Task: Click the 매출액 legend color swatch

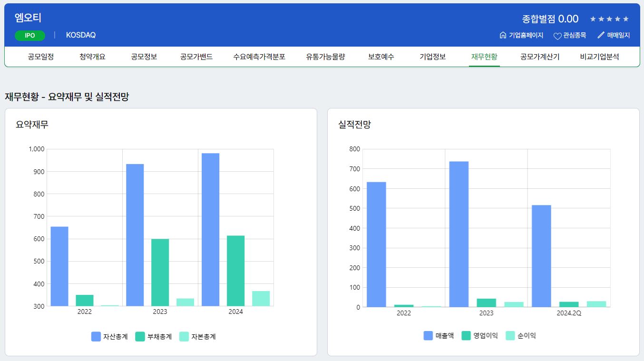Action: [x=428, y=336]
